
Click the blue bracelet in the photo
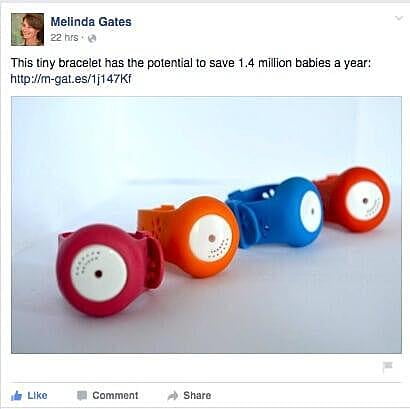(275, 213)
